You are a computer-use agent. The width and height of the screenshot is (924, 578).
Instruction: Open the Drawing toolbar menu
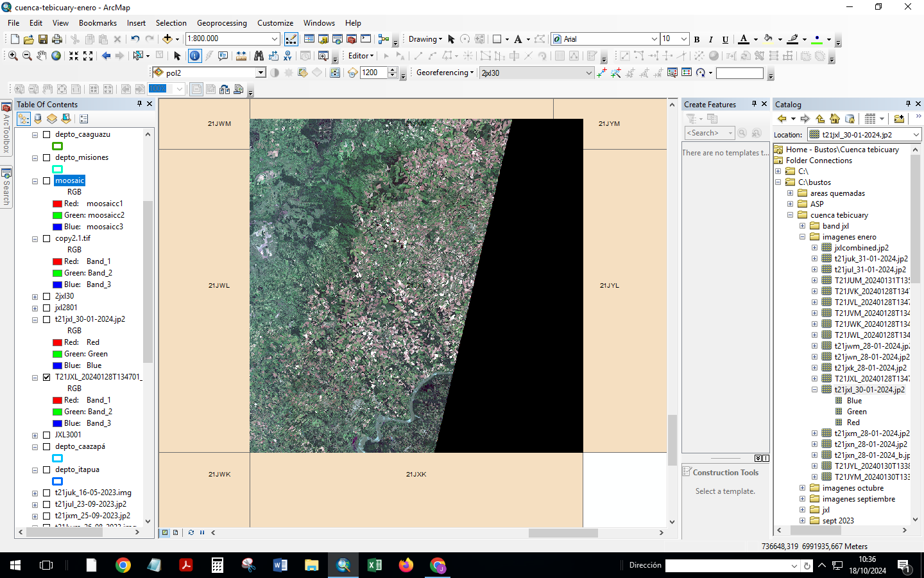[x=425, y=39]
